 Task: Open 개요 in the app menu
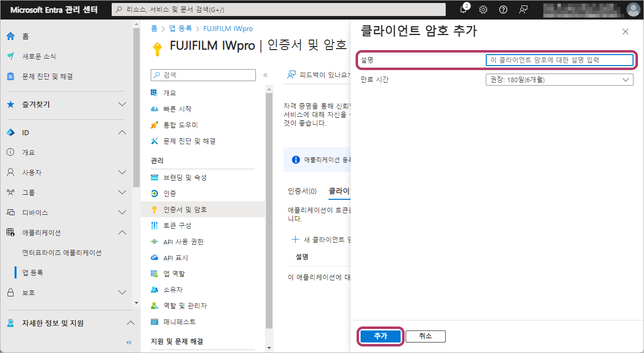(170, 93)
